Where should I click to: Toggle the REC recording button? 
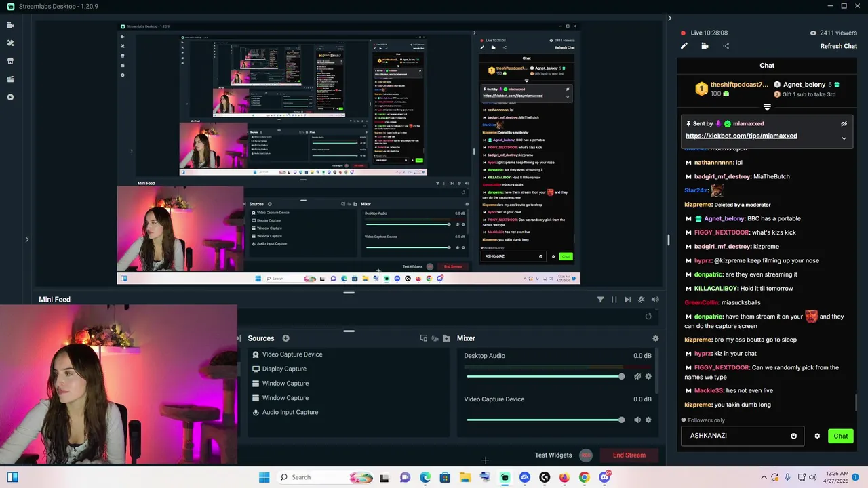coord(586,455)
